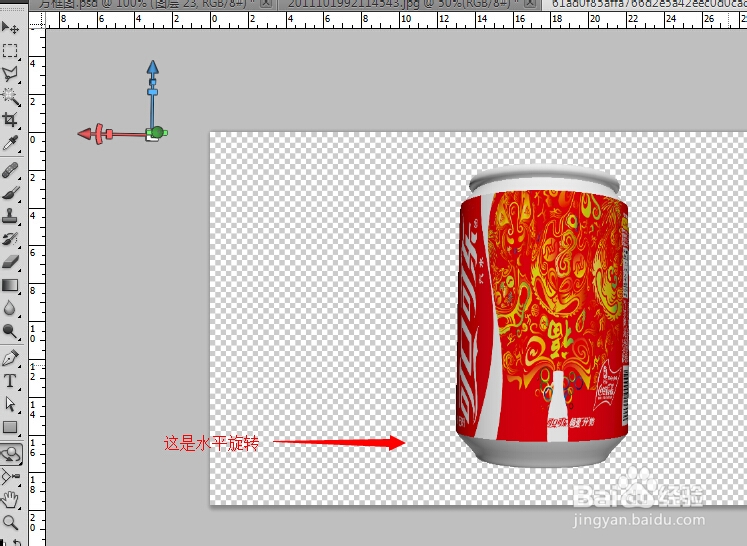Screen dimensions: 747x546
Task: Select the Healing Brush tool
Action: click(x=10, y=170)
